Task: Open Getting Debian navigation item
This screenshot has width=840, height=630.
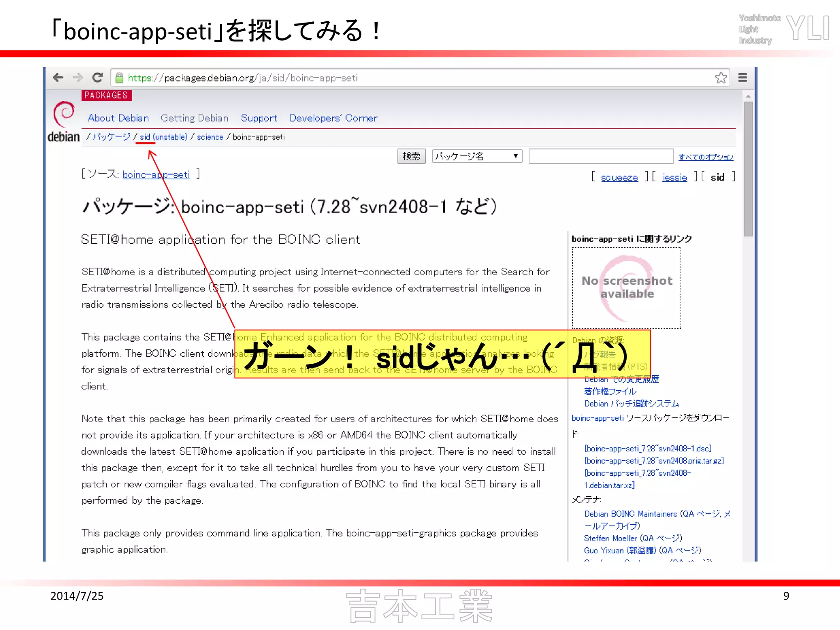Action: point(194,118)
